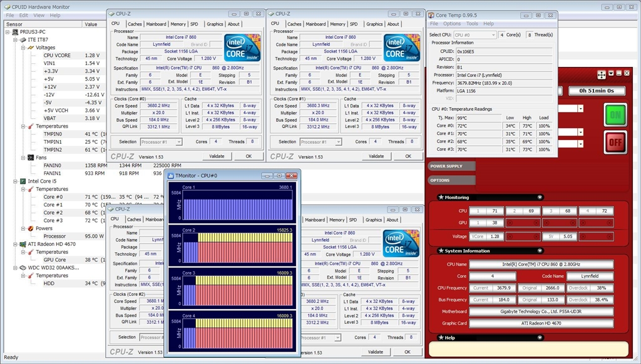This screenshot has height=364, width=641.
Task: Click the WDC hard drive icon
Action: (x=23, y=268)
